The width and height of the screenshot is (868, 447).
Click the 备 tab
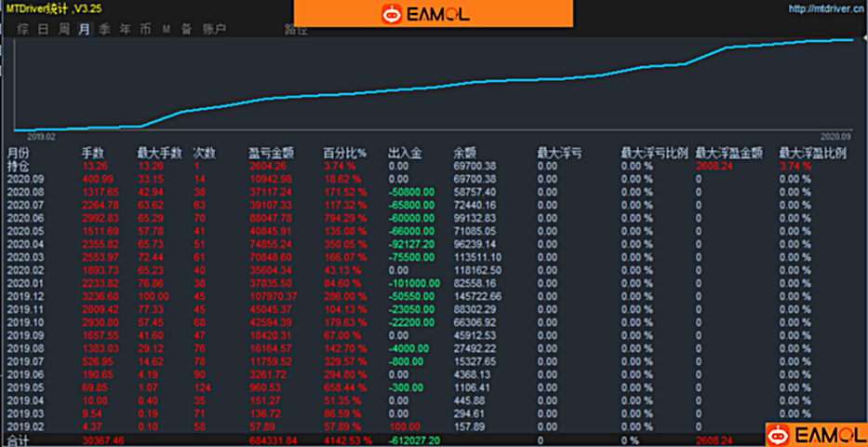pyautogui.click(x=186, y=29)
